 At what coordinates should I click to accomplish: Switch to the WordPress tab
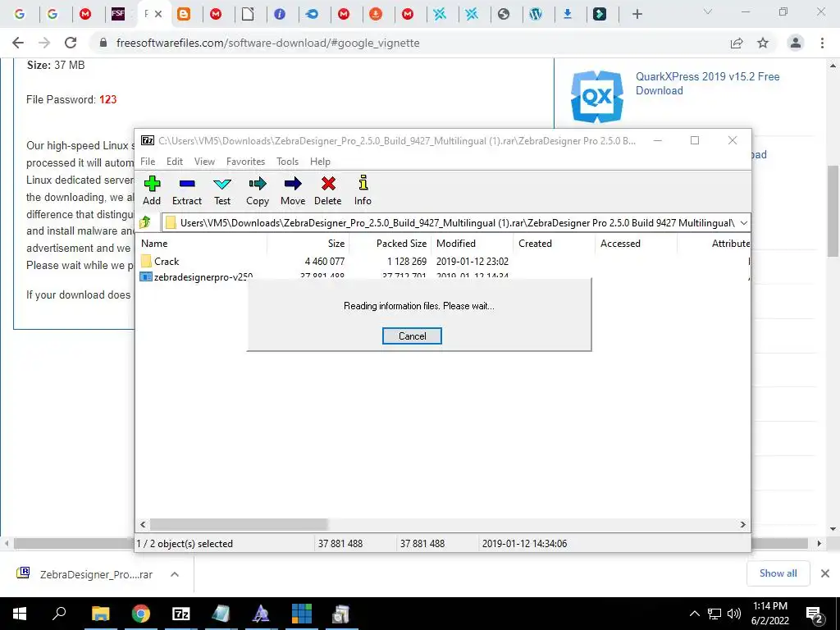tap(536, 15)
